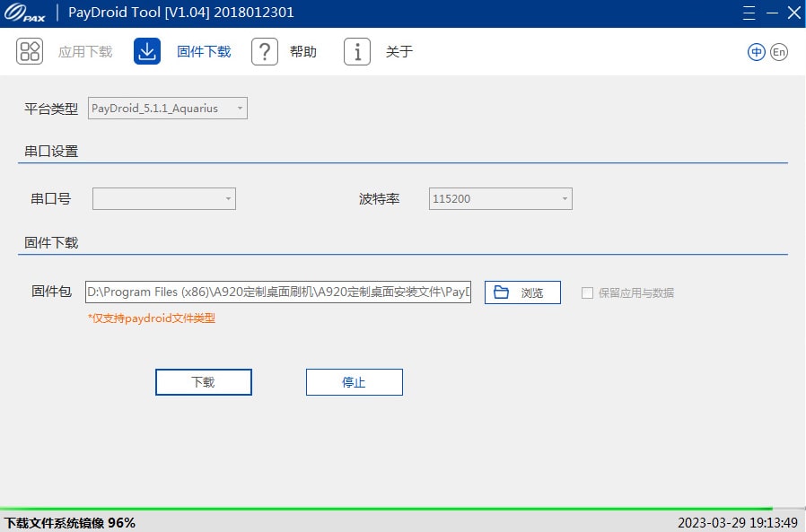The width and height of the screenshot is (806, 532).
Task: Open the 帮助 menu item
Action: [303, 52]
